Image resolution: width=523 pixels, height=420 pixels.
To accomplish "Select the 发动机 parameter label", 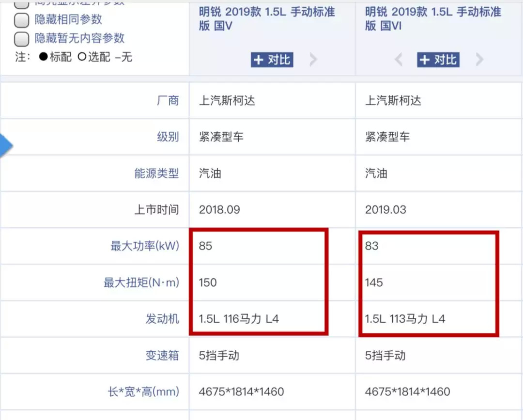I will pyautogui.click(x=162, y=319).
